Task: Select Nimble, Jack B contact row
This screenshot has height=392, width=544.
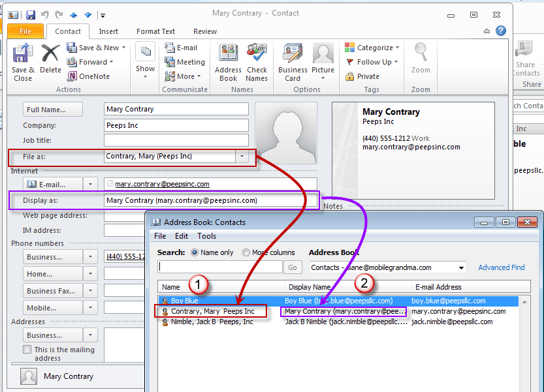Action: pyautogui.click(x=338, y=322)
